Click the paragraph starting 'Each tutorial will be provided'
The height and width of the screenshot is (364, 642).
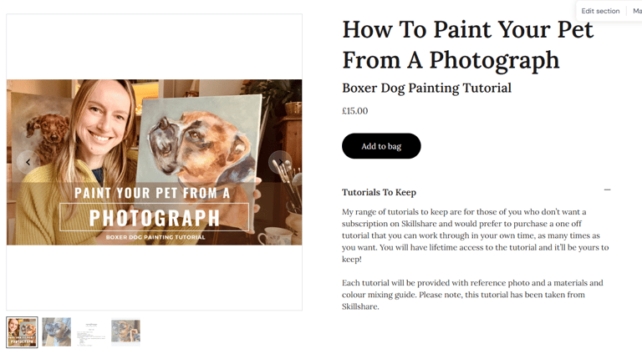(472, 295)
